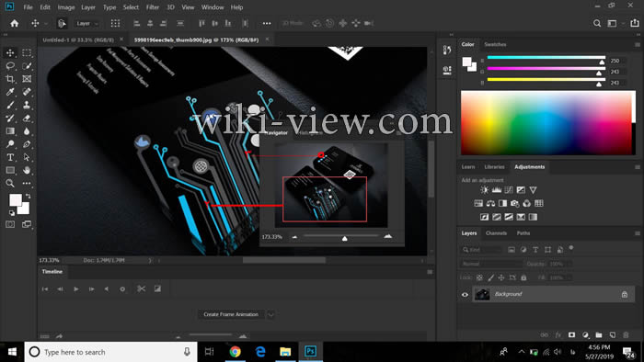Click the Navigator zoom slider handle
644x362 pixels.
pyautogui.click(x=345, y=238)
